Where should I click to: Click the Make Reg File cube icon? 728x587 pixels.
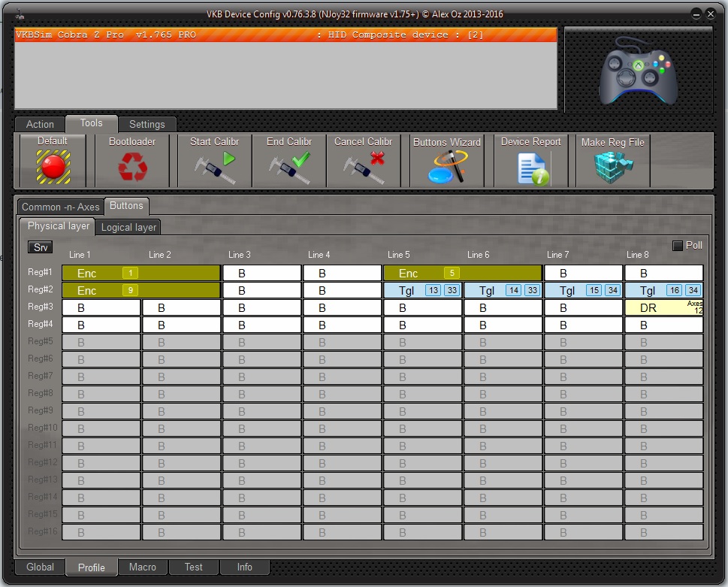613,167
